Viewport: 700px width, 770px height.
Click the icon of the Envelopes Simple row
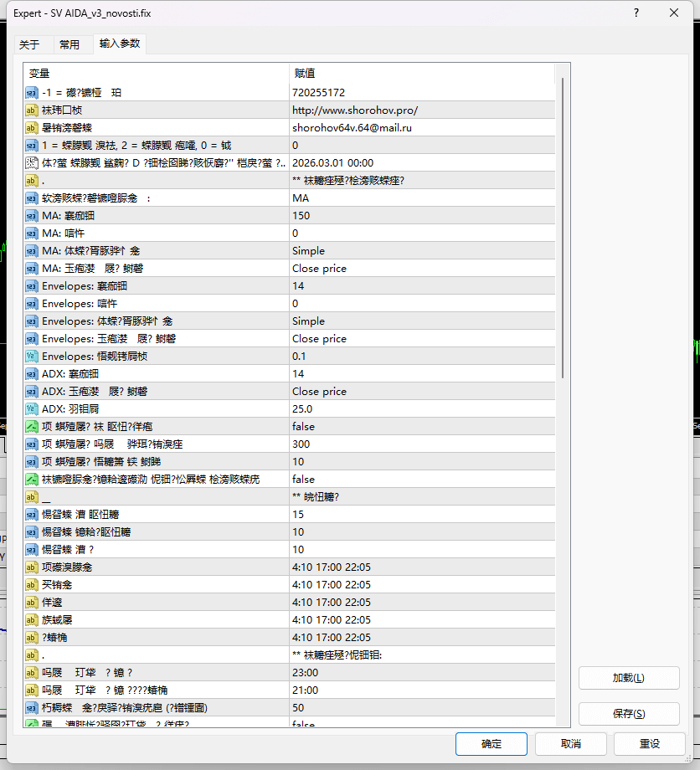click(32, 321)
